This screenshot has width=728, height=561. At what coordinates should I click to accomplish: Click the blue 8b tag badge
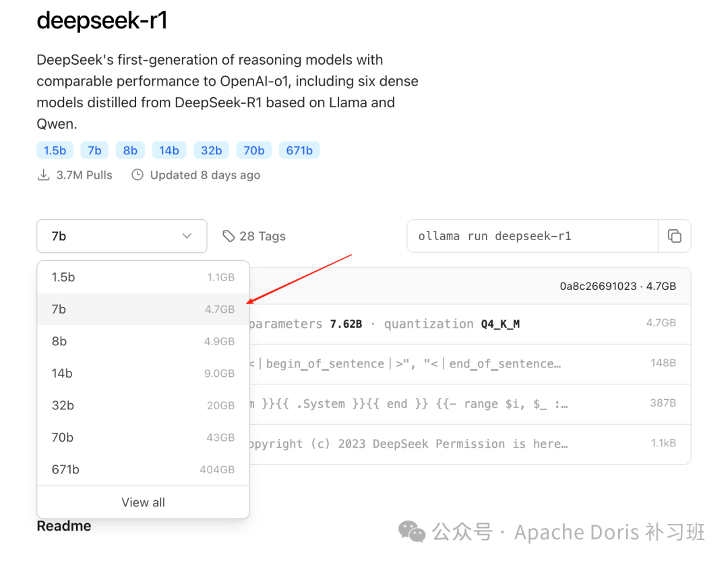coord(131,150)
